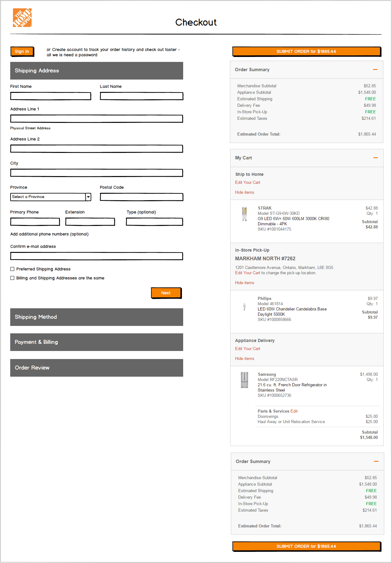Focus the Extension field
The width and height of the screenshot is (392, 563).
point(90,222)
